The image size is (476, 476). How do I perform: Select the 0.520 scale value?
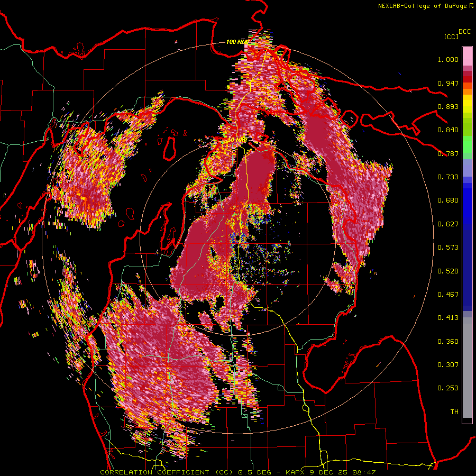448,271
